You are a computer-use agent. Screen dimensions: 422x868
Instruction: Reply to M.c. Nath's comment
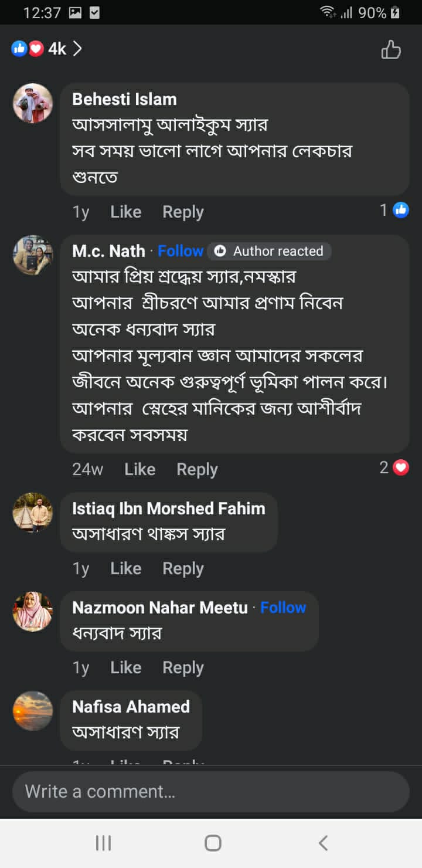[197, 469]
